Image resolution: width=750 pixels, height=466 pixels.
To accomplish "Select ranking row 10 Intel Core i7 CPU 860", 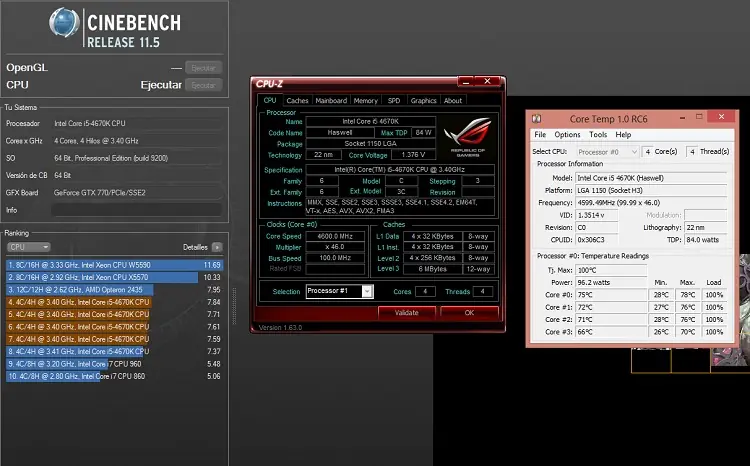I will pyautogui.click(x=114, y=376).
